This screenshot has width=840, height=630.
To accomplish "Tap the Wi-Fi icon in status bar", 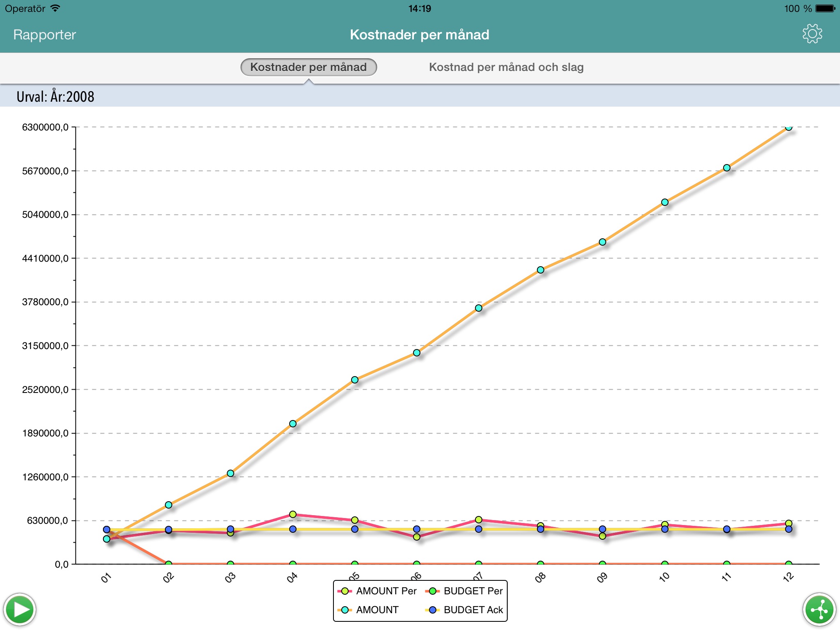I will (x=55, y=8).
